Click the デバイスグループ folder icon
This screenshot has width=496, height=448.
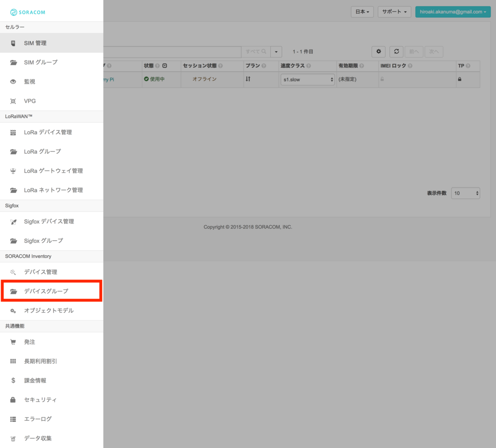pos(13,292)
